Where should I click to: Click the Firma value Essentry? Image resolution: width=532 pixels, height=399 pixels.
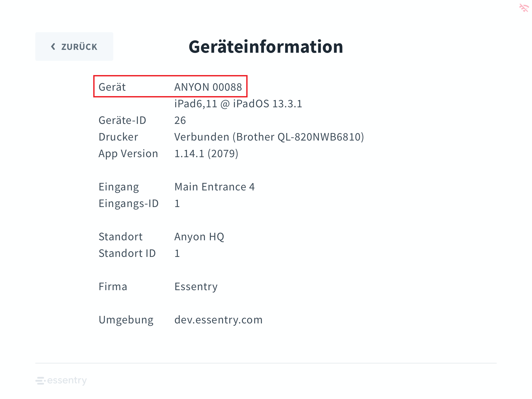196,287
